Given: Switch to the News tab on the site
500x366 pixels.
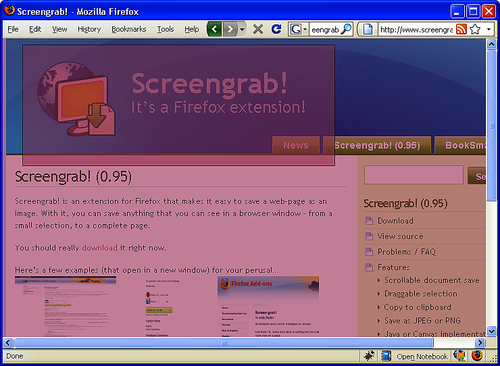Looking at the screenshot, I should pyautogui.click(x=296, y=145).
